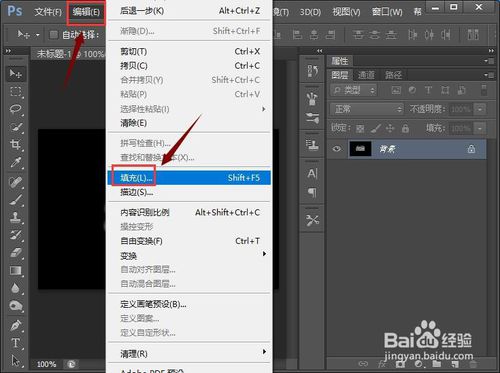Open the Brush settings panel icon
This screenshot has width=500, height=373.
coord(312,118)
